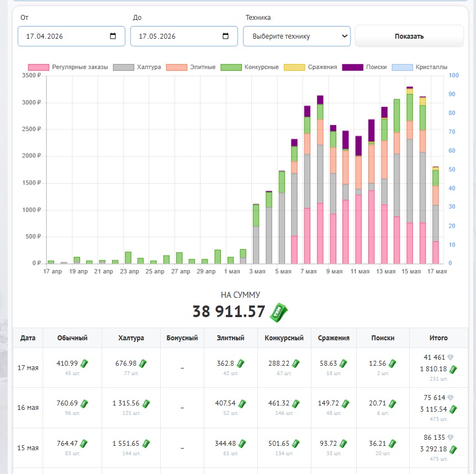Click the ticket icon beside 3 292.18 total

pos(453,449)
